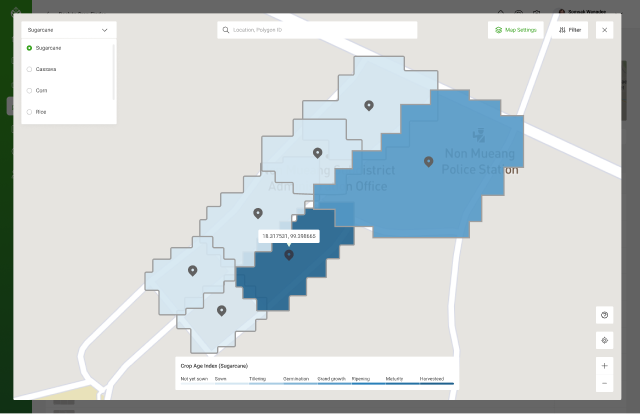Focus the Location, Polygon ID search field
Image resolution: width=640 pixels, height=414 pixels.
pos(317,30)
